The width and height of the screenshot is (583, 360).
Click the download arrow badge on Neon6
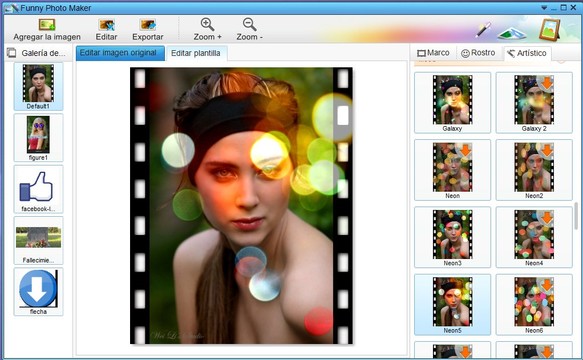546,285
